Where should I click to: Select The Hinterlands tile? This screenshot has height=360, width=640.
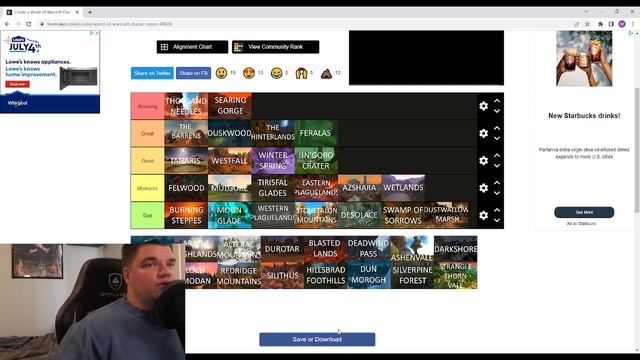pos(273,133)
